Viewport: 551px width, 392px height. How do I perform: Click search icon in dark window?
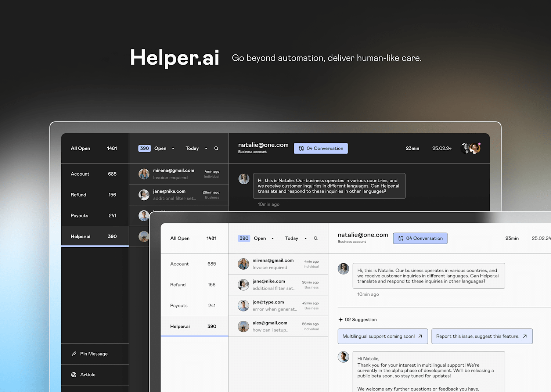click(x=216, y=148)
